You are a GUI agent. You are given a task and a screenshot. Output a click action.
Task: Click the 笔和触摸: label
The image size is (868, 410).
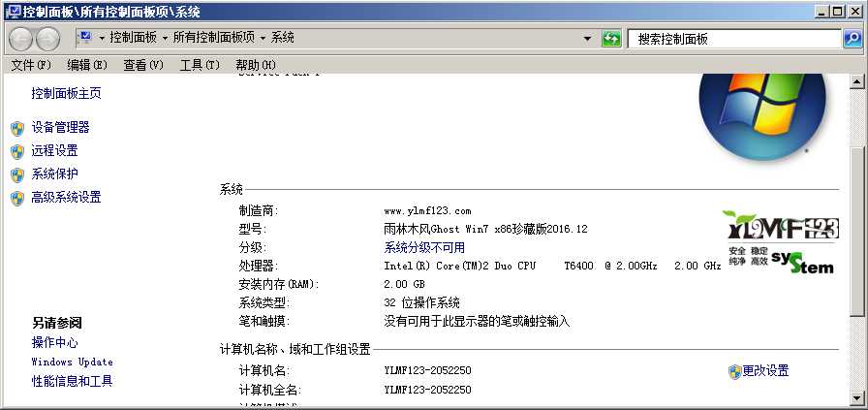click(x=264, y=322)
